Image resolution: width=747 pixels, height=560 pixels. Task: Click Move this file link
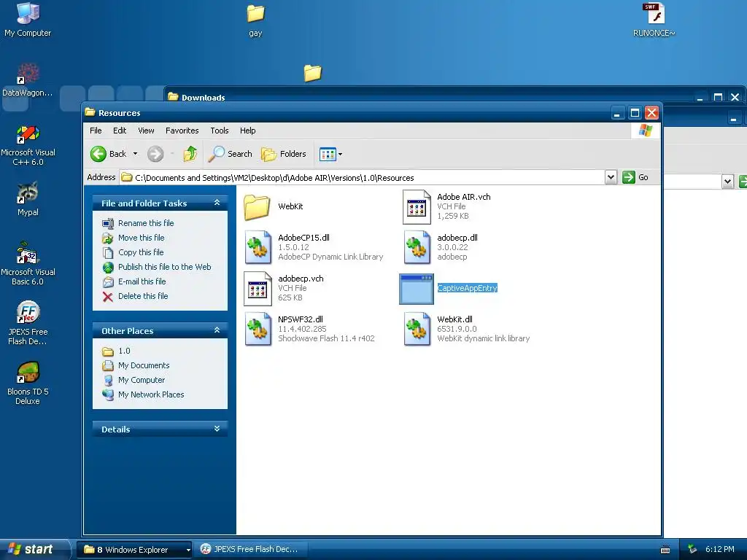click(141, 238)
